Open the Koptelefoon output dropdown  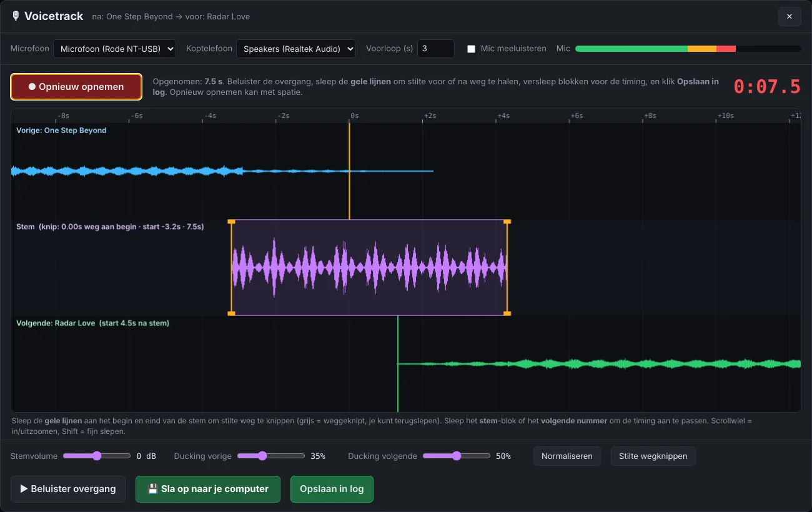click(x=296, y=49)
